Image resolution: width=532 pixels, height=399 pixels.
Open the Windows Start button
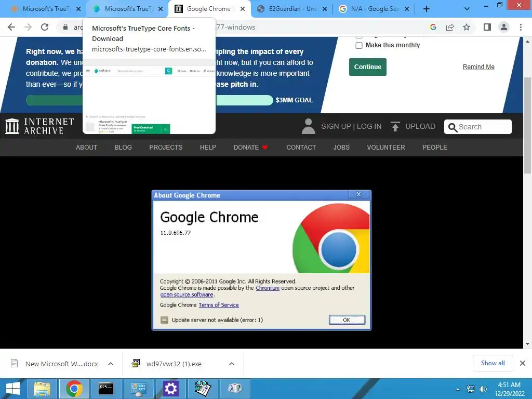click(x=13, y=389)
